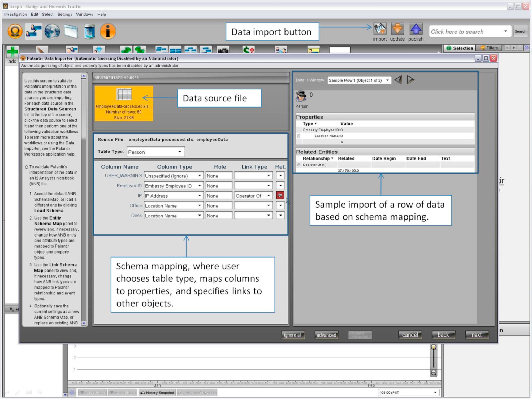532x399 pixels.
Task: Select the radio for validating ANB file
Action: coord(27,167)
